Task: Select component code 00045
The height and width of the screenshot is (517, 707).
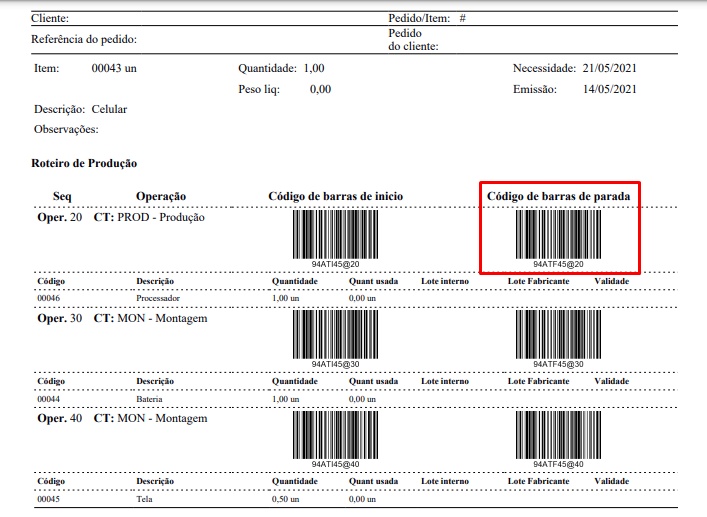Action: (49, 499)
